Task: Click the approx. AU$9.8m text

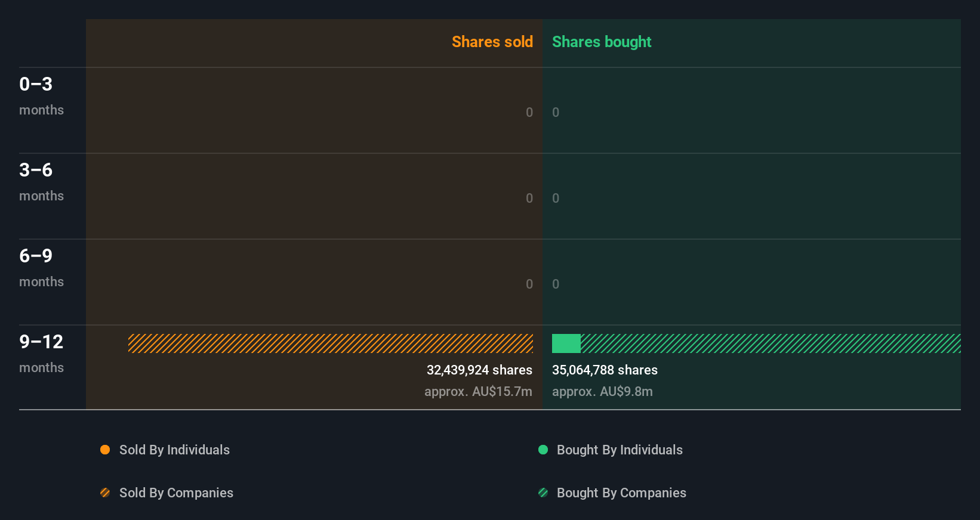Action: pyautogui.click(x=602, y=392)
